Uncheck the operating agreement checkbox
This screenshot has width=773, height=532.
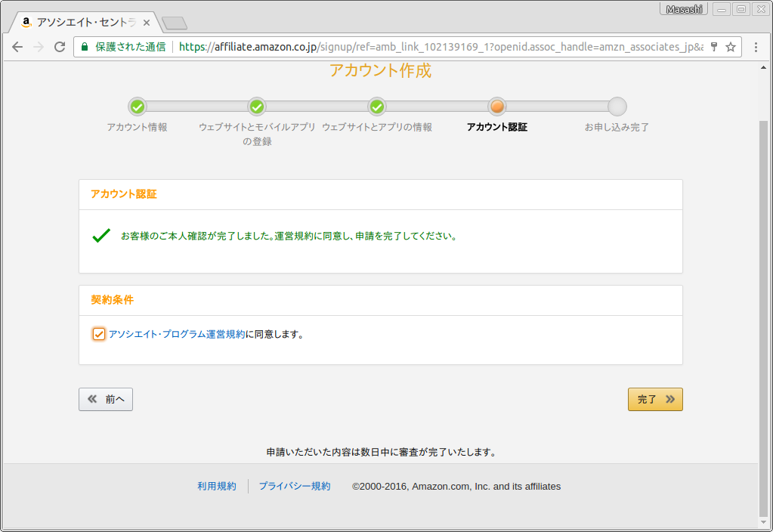coord(98,334)
